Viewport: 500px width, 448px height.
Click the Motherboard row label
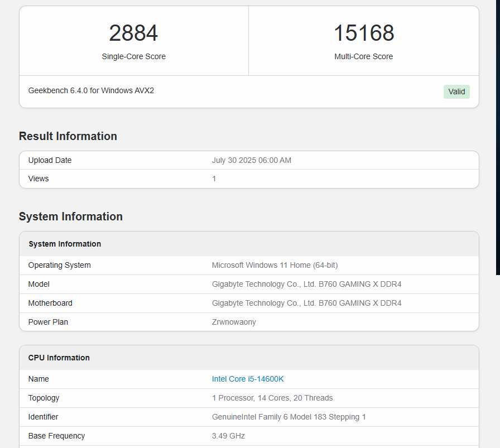[50, 303]
